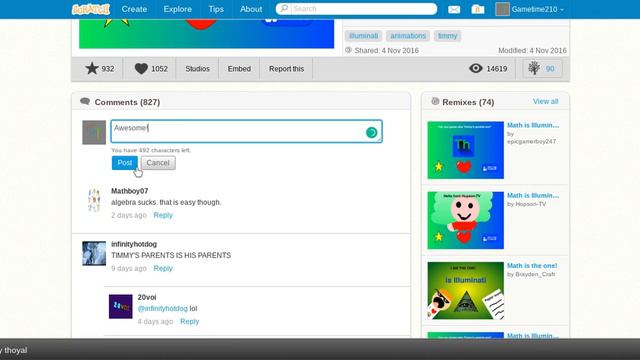640x360 pixels.
Task: Click the 932 favorites count
Action: (x=108, y=69)
